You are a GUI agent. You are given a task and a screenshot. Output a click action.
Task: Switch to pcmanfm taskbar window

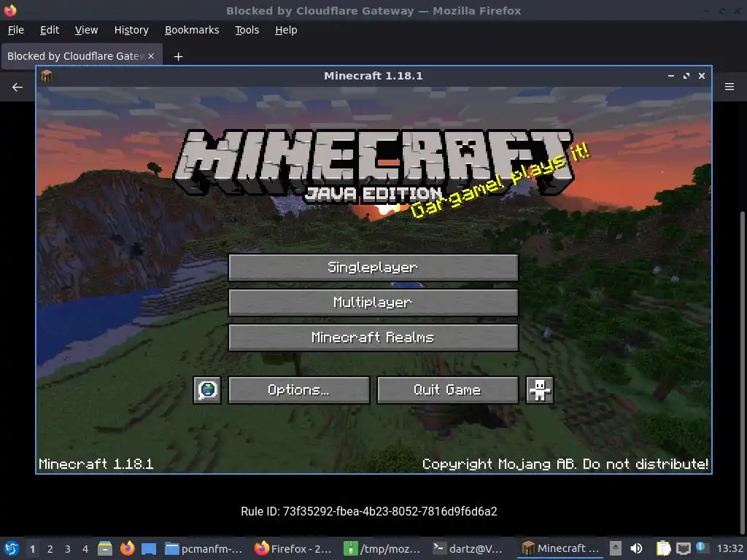click(204, 548)
